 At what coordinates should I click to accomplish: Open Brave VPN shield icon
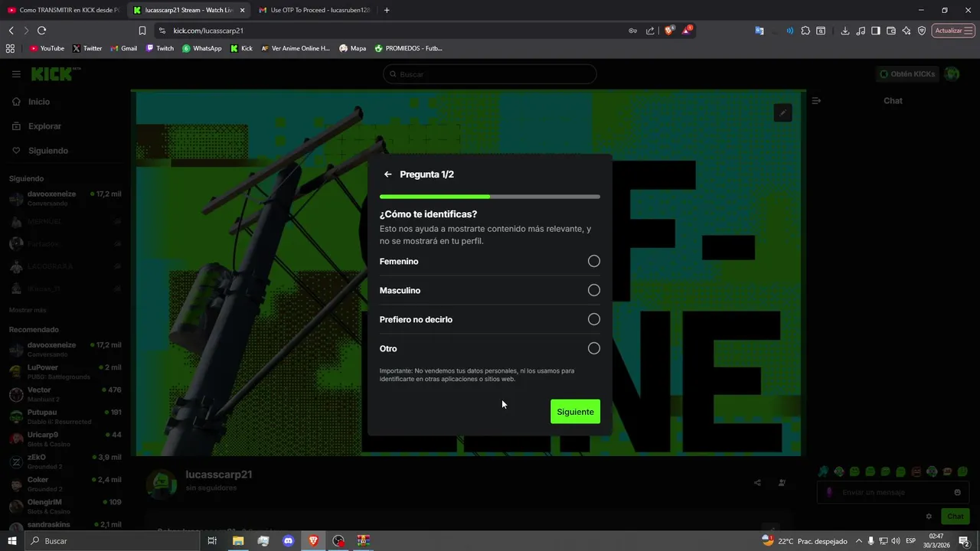922,31
